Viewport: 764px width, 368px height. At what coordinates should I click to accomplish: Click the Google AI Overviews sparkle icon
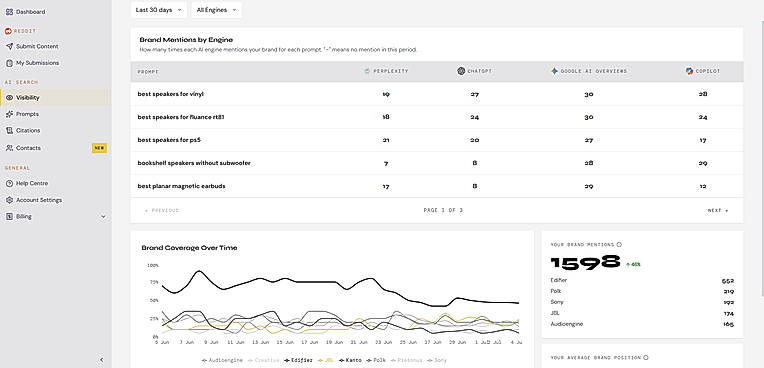[554, 71]
